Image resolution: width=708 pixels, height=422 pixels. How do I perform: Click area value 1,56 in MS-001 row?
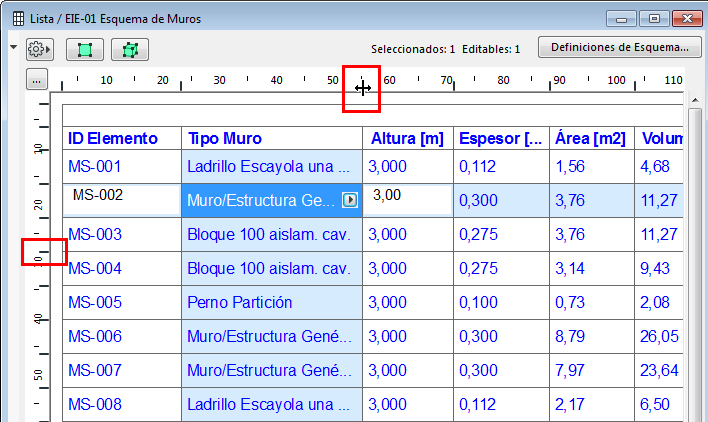tap(592, 167)
